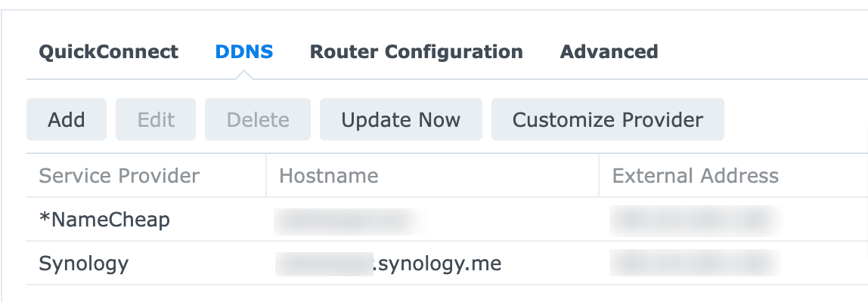Go to the Advanced tab

click(x=609, y=52)
